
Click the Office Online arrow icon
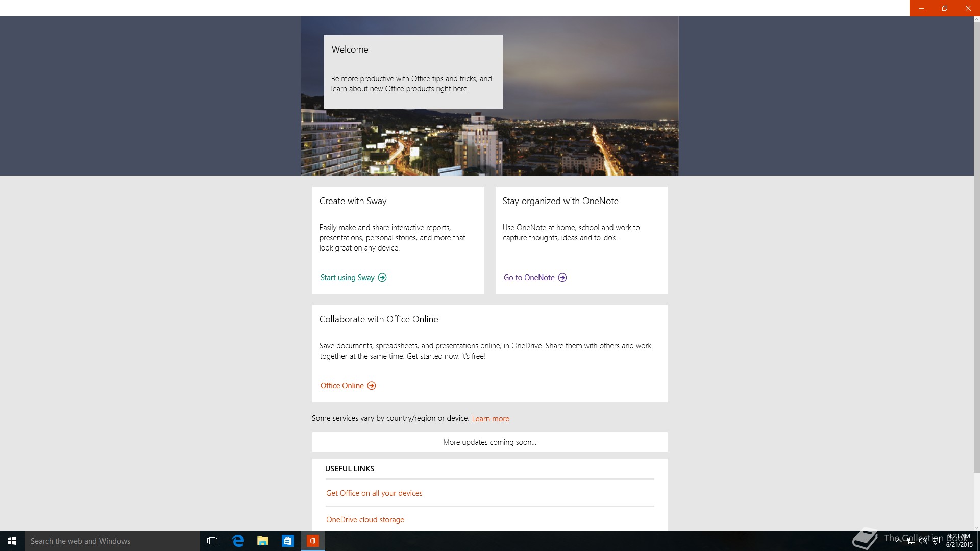372,386
